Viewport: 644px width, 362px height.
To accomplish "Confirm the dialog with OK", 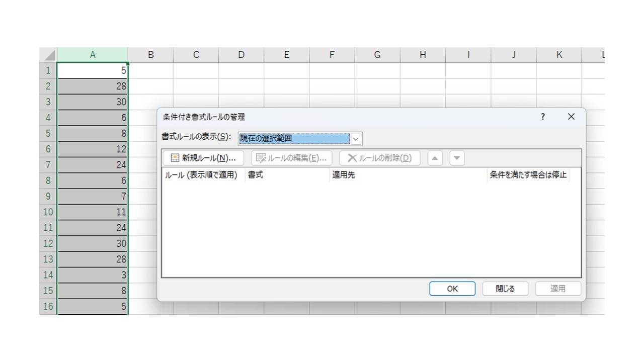I will click(452, 289).
